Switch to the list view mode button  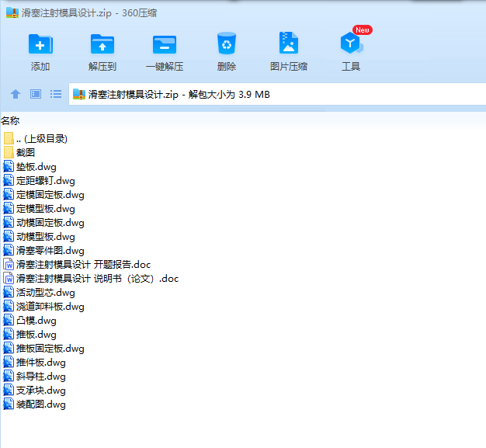tap(56, 94)
